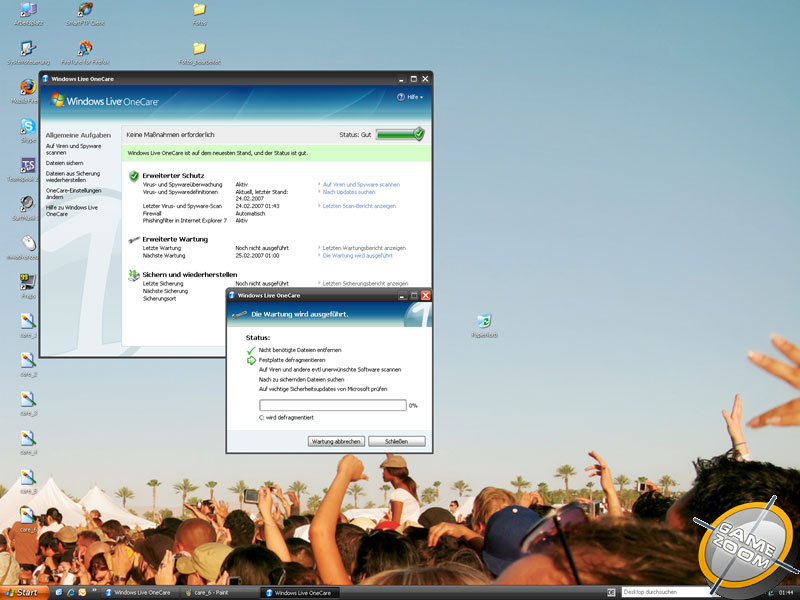
Task: Click the 'Wartung abbrechen' button
Action: click(x=336, y=441)
